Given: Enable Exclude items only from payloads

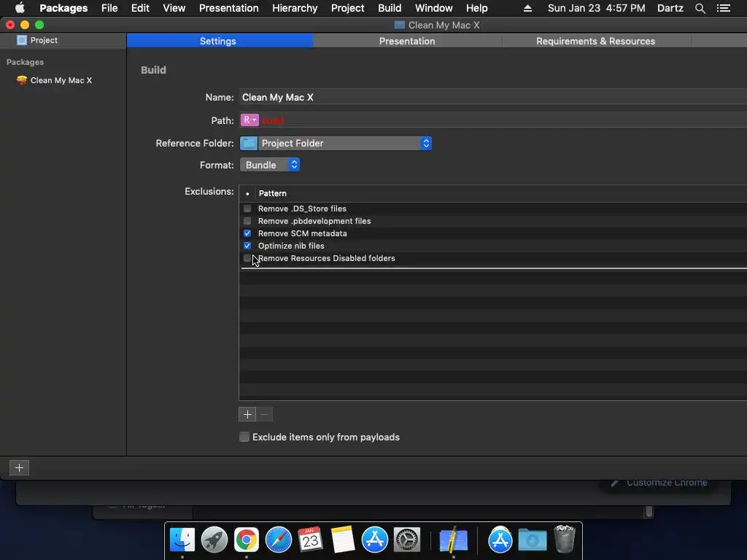Looking at the screenshot, I should click(x=244, y=437).
